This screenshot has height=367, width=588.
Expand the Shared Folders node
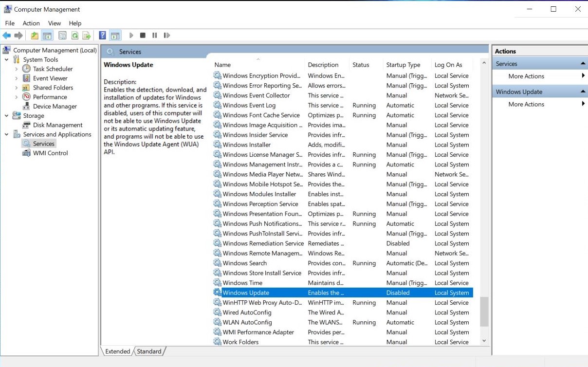point(17,88)
